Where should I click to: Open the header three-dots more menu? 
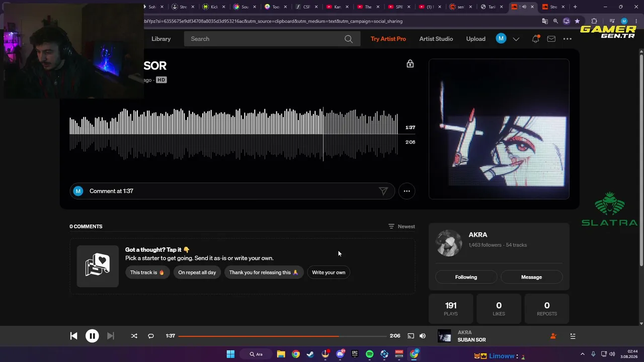tap(568, 39)
